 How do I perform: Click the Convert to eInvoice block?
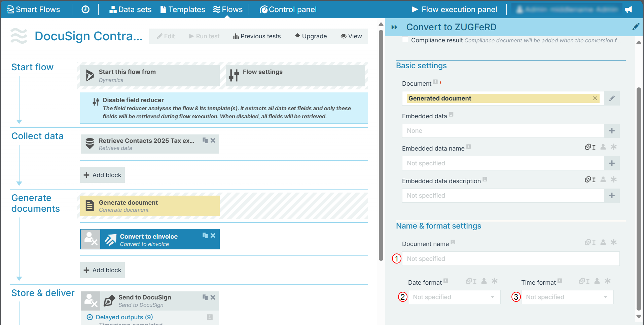(x=150, y=239)
